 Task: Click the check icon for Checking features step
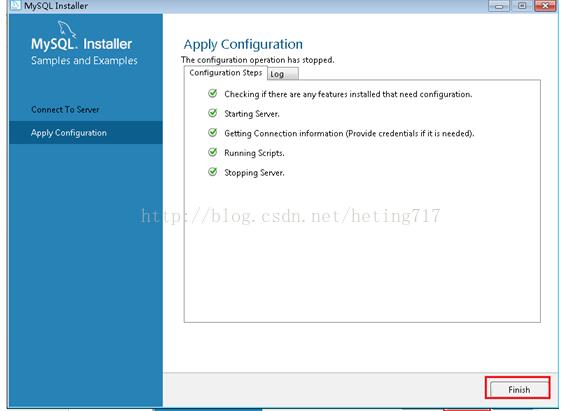pos(213,93)
